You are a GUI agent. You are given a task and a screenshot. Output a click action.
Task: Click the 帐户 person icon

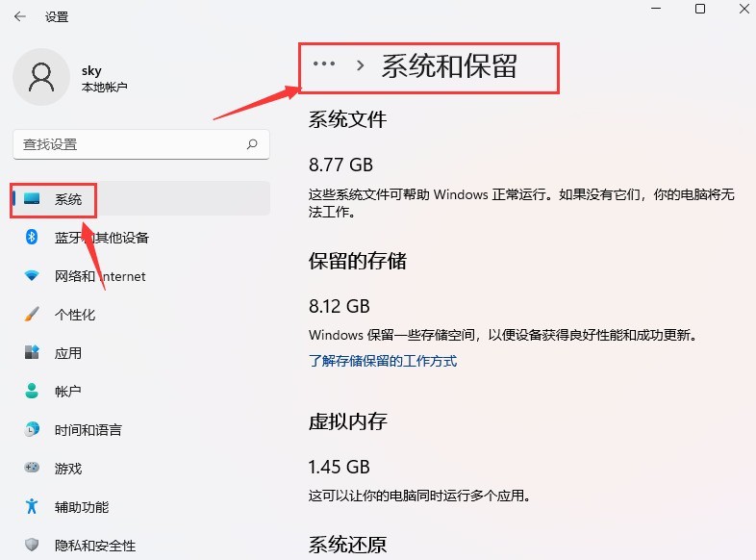(x=32, y=391)
